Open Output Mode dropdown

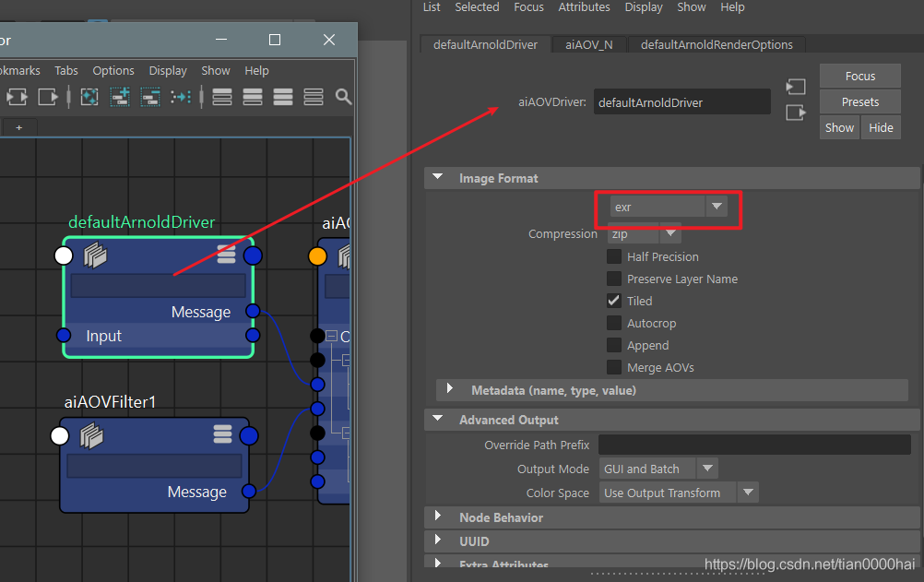point(658,469)
